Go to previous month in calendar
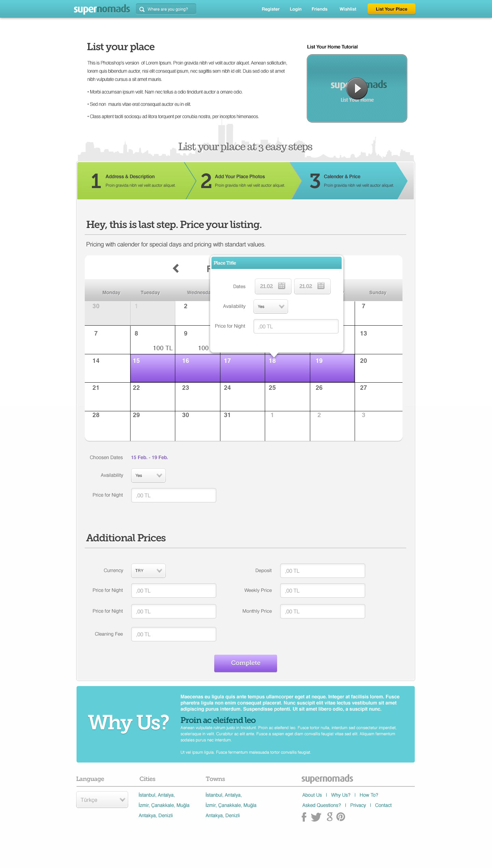The image size is (492, 868). (176, 268)
